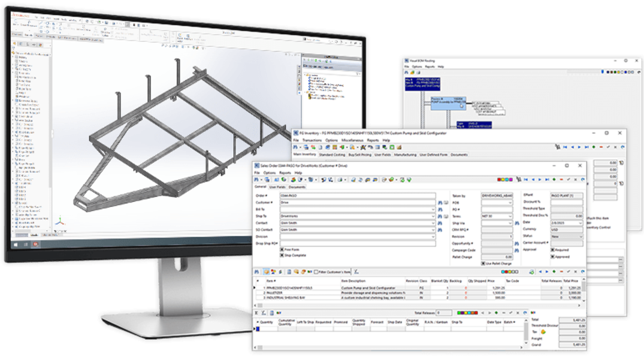The height and width of the screenshot is (356, 644).
Task: Open the Contact dropdown
Action: [433, 223]
